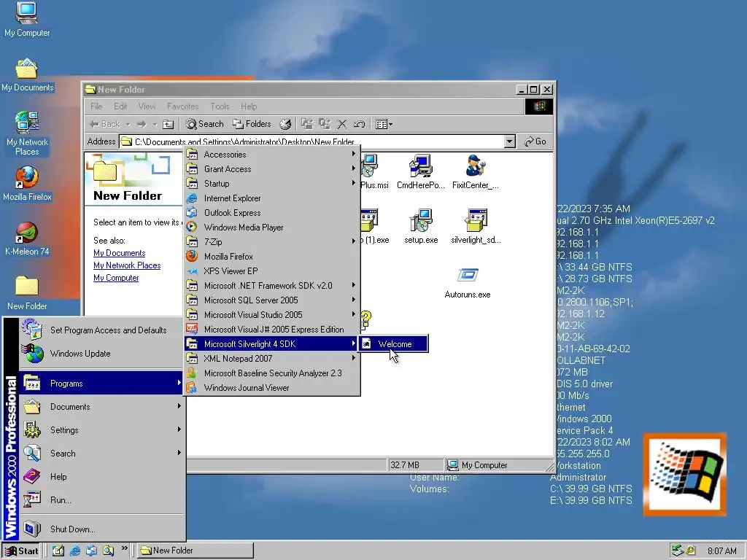The height and width of the screenshot is (560, 747).
Task: Click the Go button
Action: pos(535,141)
